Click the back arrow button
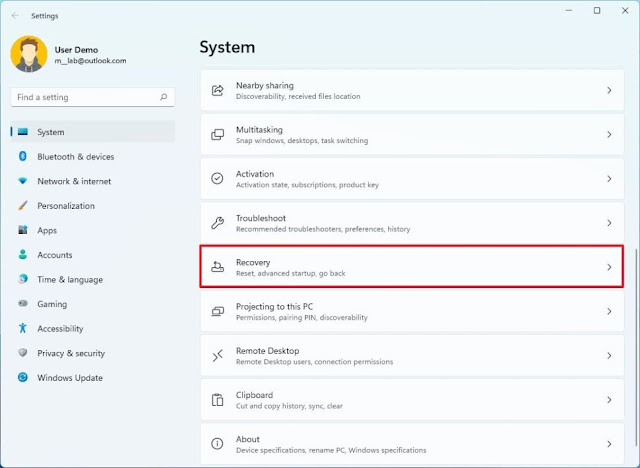The image size is (640, 468). (14, 13)
